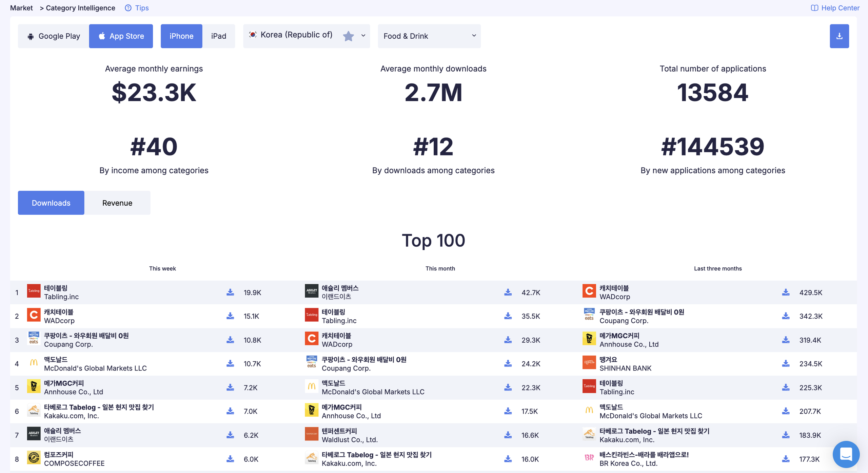Click download icon next to 19.9K
This screenshot has width=868, height=473.
click(x=230, y=292)
